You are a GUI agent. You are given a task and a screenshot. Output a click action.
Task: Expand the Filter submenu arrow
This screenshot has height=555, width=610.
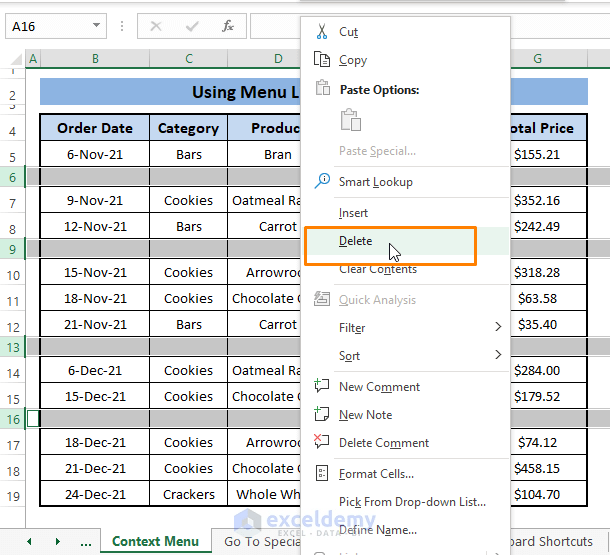[498, 327]
